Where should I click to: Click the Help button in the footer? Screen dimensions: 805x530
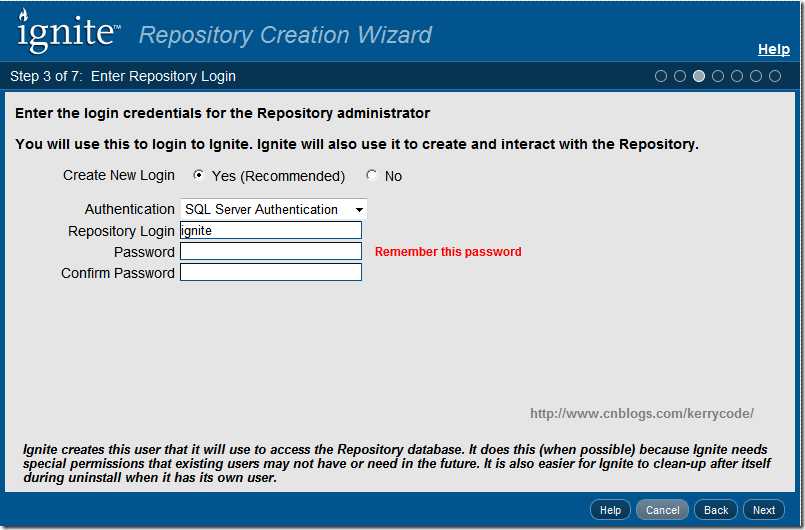coord(610,510)
